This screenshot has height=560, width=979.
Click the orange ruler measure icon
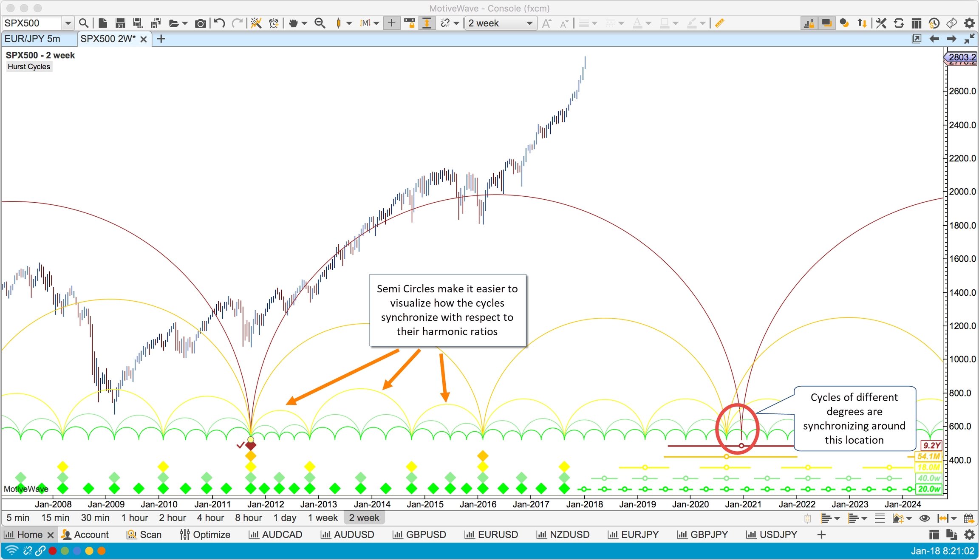click(719, 23)
